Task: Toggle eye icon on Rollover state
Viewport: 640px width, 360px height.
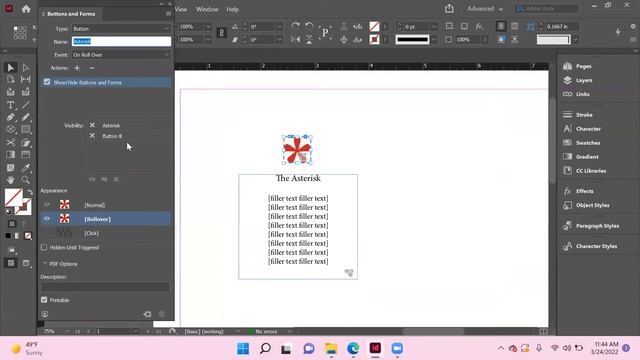Action: pos(47,219)
